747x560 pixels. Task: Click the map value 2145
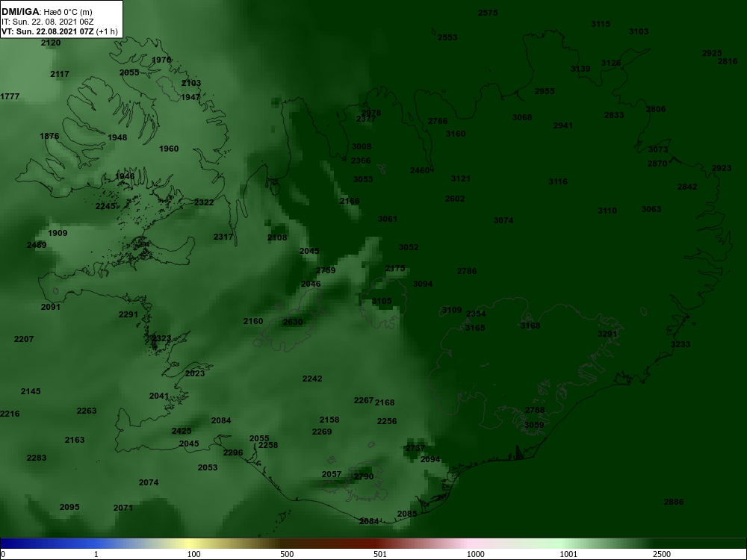click(x=31, y=391)
